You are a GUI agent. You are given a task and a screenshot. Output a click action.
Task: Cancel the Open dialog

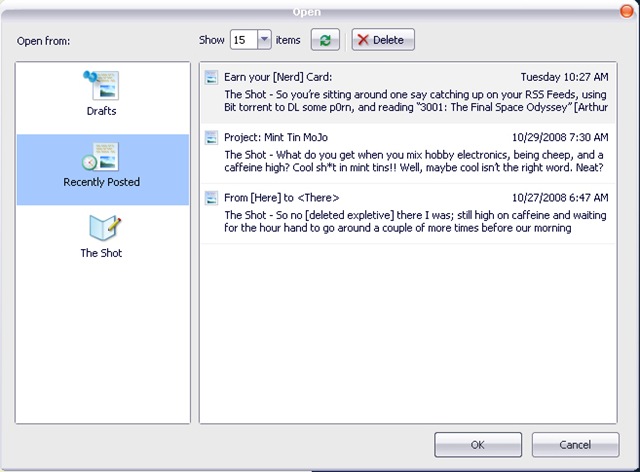[575, 445]
